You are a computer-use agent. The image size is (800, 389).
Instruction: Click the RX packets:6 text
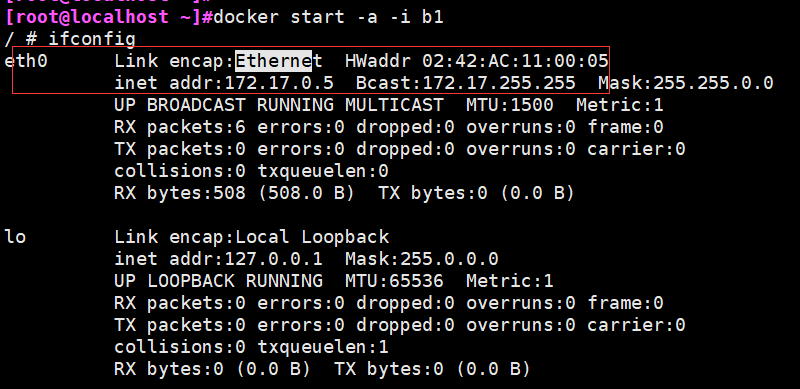click(180, 127)
